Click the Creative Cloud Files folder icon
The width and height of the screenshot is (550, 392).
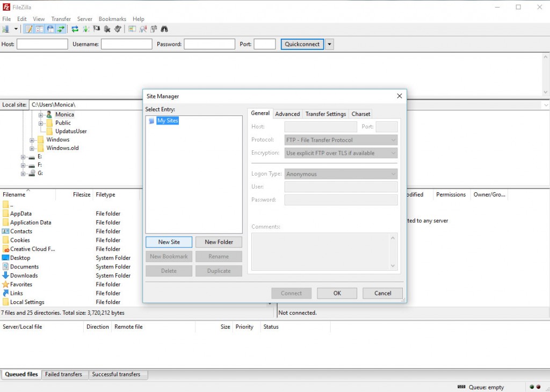coord(5,249)
